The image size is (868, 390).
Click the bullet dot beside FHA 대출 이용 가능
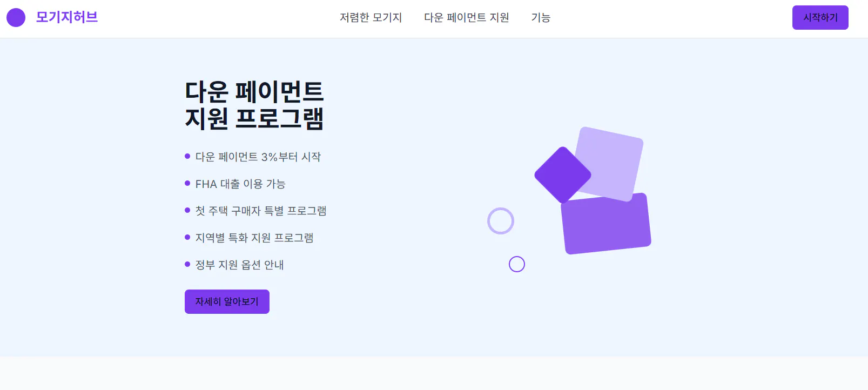click(187, 183)
